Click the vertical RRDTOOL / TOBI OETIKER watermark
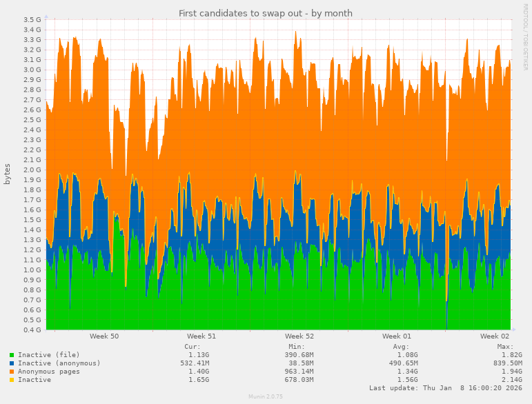 525,38
